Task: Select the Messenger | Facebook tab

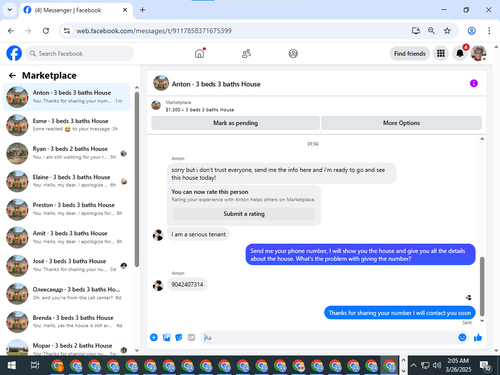Action: (x=76, y=10)
